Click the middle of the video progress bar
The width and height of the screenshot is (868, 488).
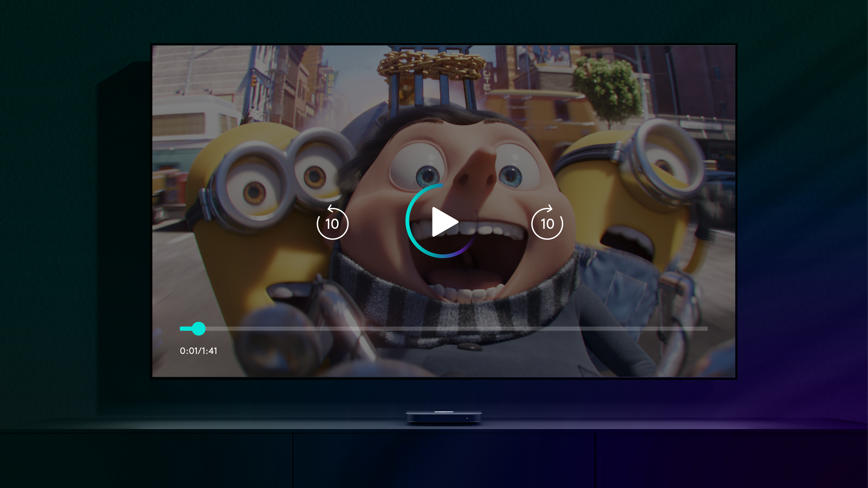[443, 328]
